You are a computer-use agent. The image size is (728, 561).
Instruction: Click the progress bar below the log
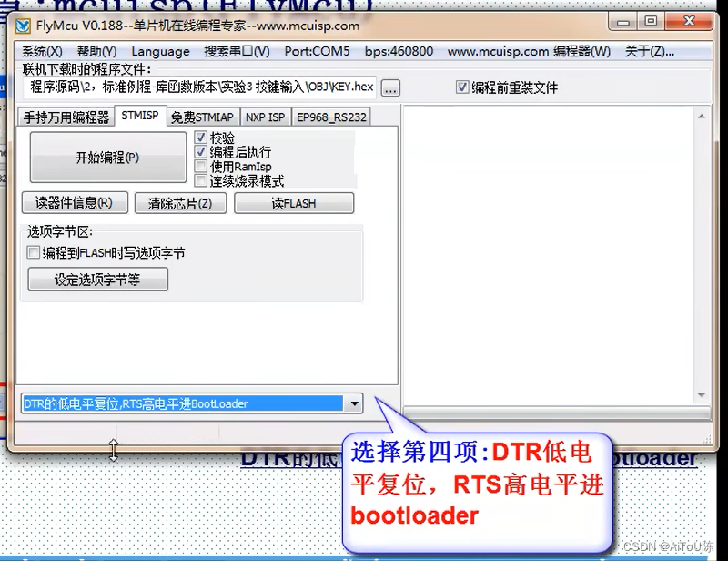pyautogui.click(x=557, y=412)
